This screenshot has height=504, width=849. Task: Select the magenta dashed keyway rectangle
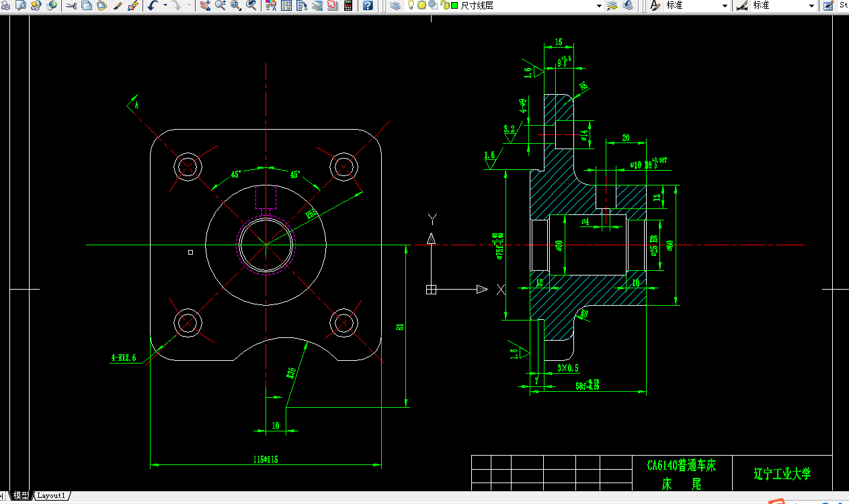266,197
